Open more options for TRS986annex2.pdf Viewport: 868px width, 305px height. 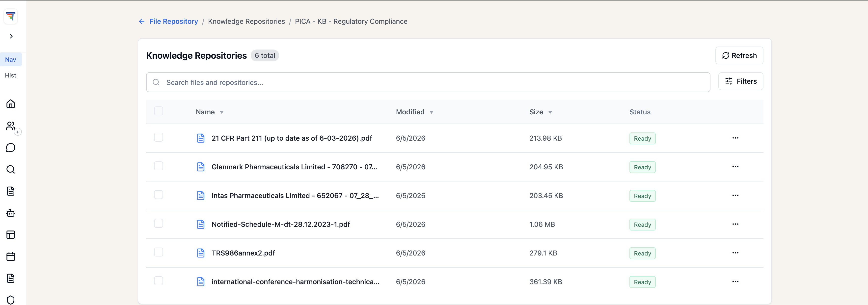(x=735, y=253)
